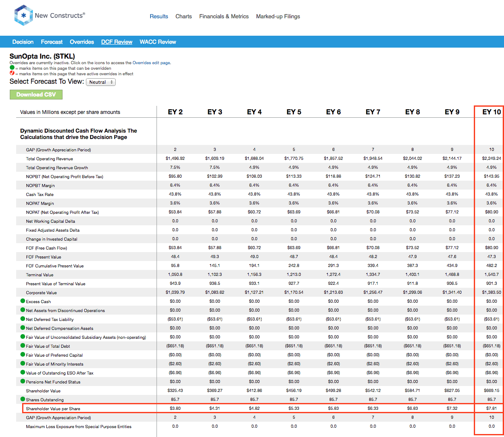Click Dynamic Discounted Cash Flow Analysis heading
Screen dimensions: 504x437
pos(78,134)
